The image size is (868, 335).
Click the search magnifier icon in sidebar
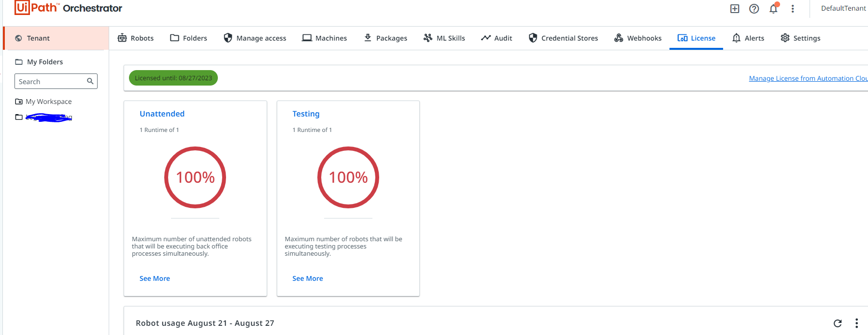[x=90, y=81]
